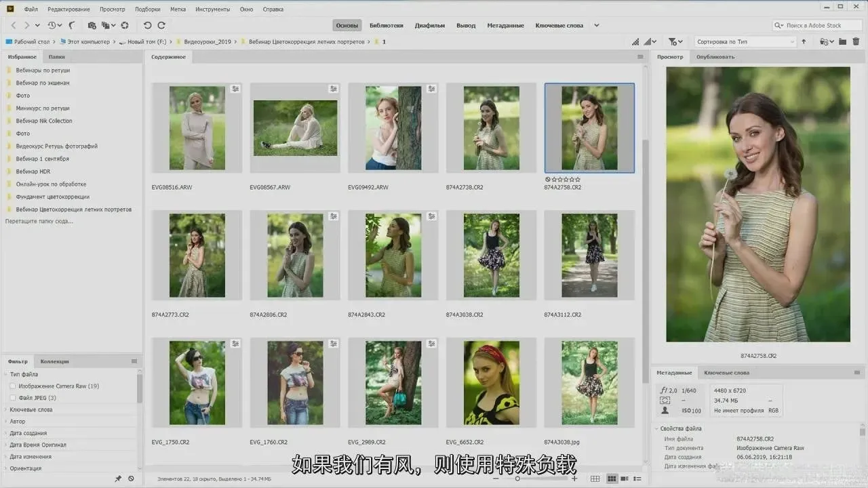
Task: Check the Изображение Camera Raw filter box
Action: [x=13, y=386]
